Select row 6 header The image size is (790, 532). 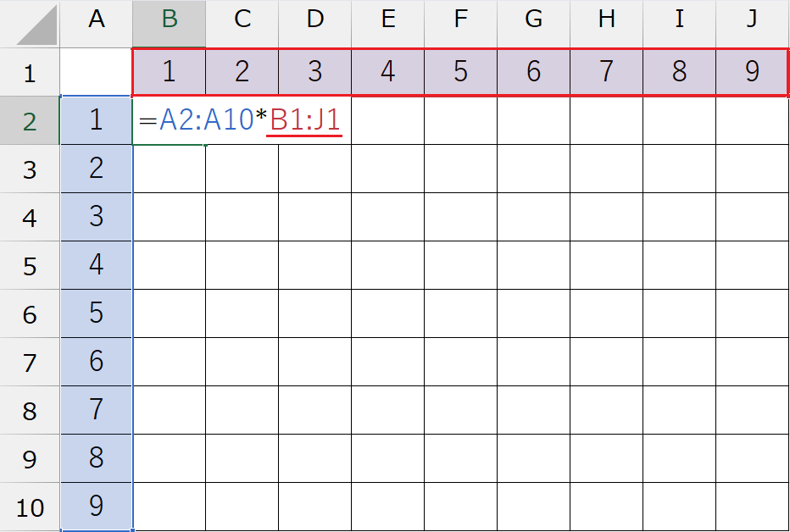30,314
